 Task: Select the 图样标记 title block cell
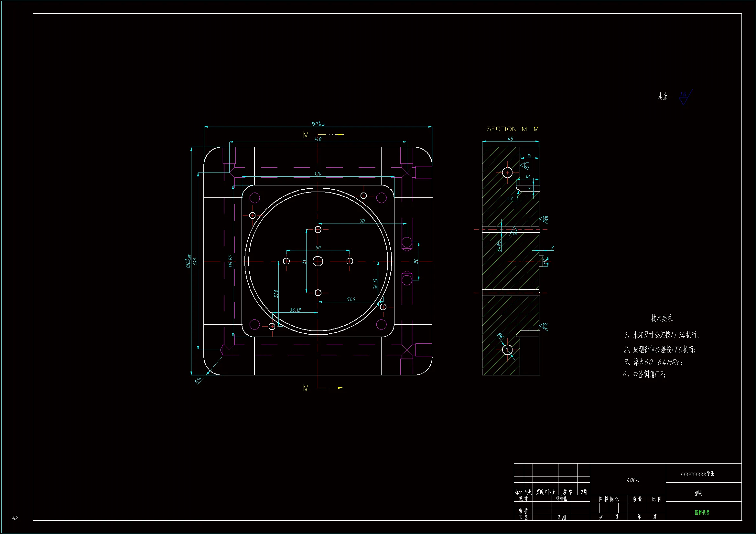coord(609,499)
